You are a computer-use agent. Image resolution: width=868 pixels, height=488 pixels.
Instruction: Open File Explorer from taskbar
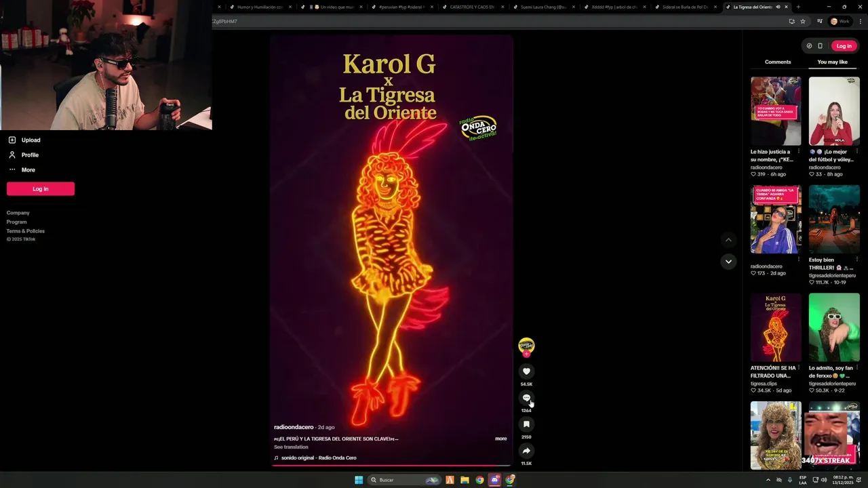[x=465, y=480]
